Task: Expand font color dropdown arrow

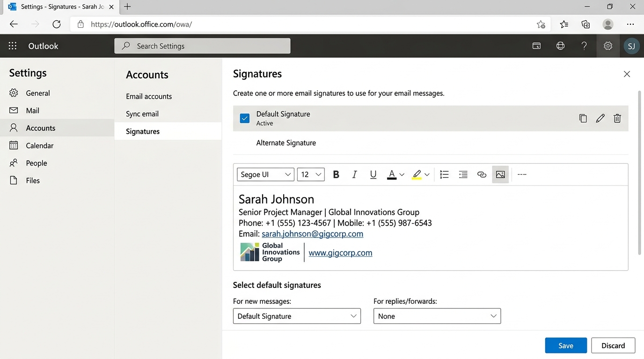Action: (402, 174)
